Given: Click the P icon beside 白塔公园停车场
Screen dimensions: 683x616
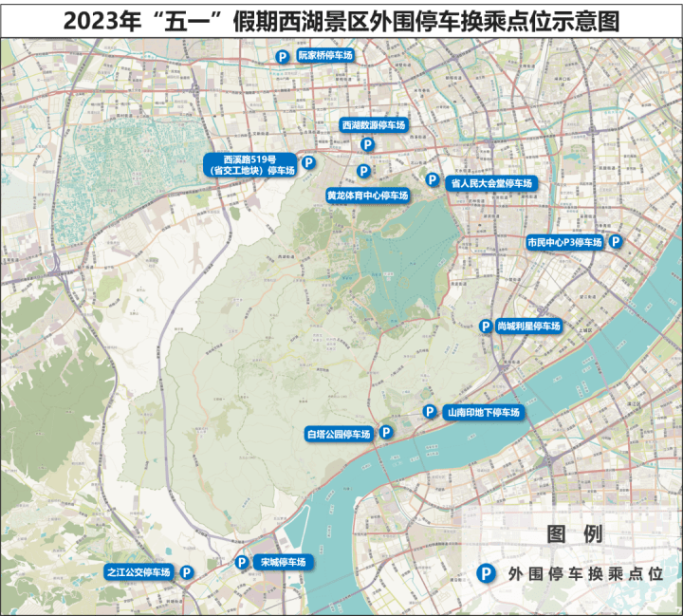Looking at the screenshot, I should (x=386, y=433).
